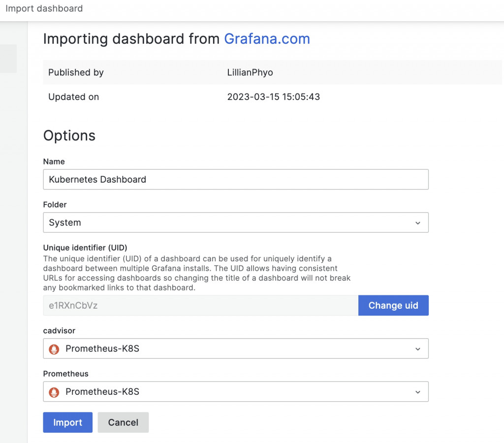The height and width of the screenshot is (443, 504).
Task: Select the updated date 2023-03-15 15:05:43
Action: pos(274,97)
